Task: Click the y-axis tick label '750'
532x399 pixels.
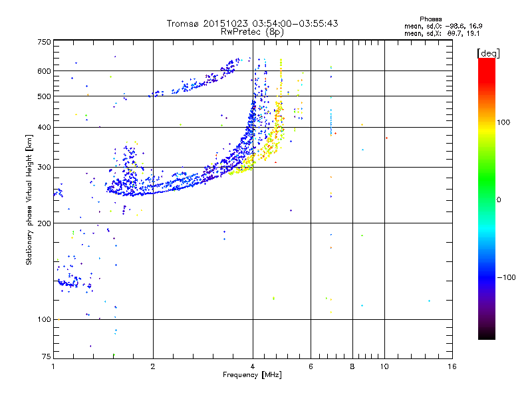Action: point(44,42)
